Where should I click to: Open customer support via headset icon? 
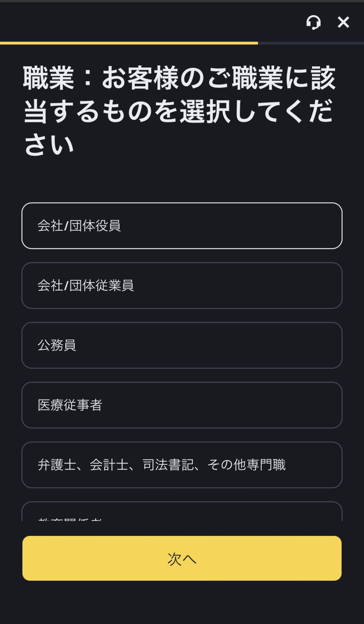tap(313, 22)
